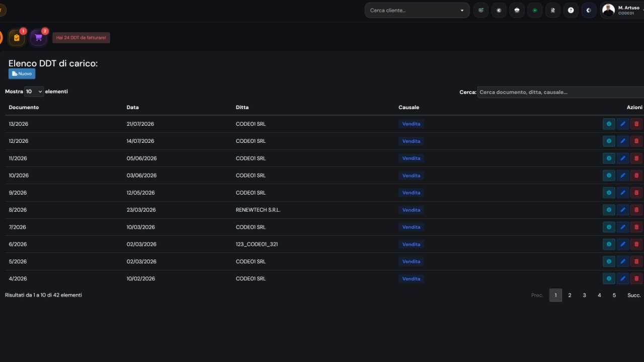Image resolution: width=644 pixels, height=362 pixels.
Task: Go to pagination page 5
Action: [614, 295]
